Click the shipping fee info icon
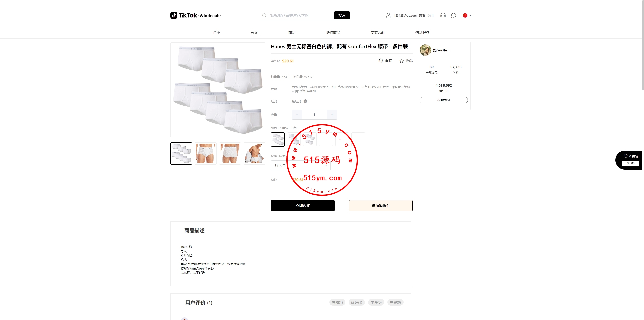 tap(305, 101)
